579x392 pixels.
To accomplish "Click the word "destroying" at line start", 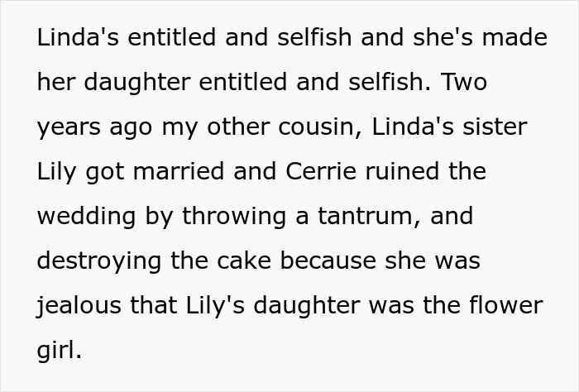I will tap(99, 261).
